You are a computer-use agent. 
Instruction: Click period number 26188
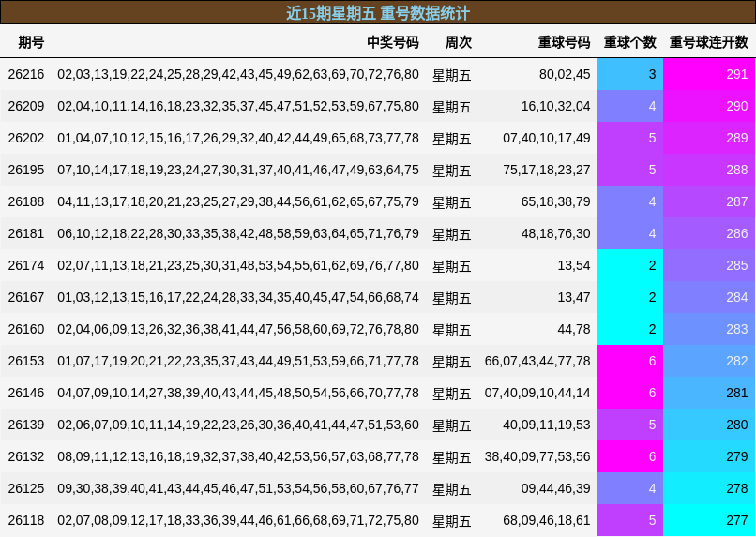26,201
